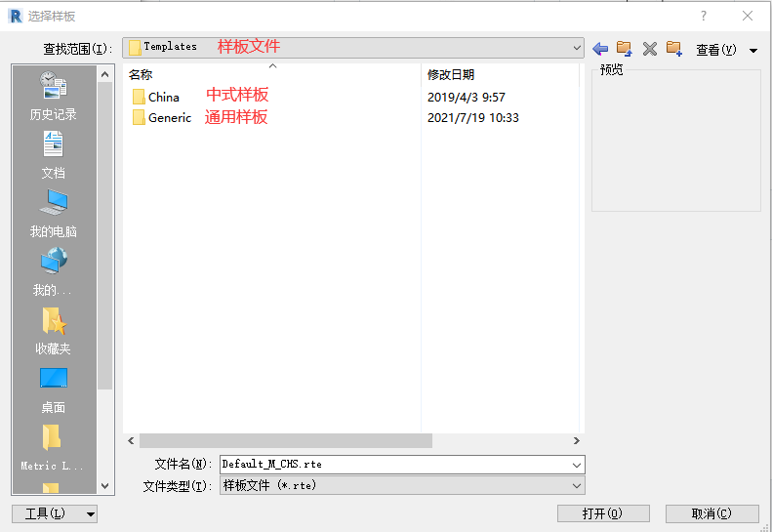Select the China folder icon

tap(139, 97)
